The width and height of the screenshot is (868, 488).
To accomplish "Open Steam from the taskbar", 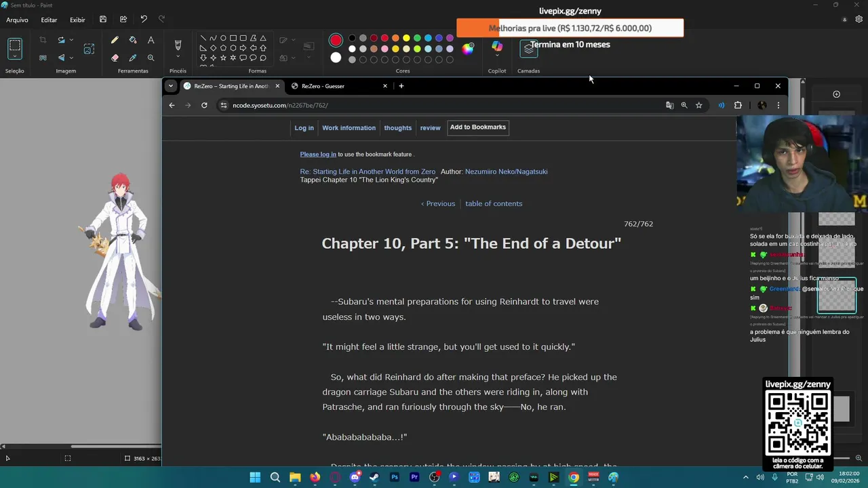I will [374, 477].
